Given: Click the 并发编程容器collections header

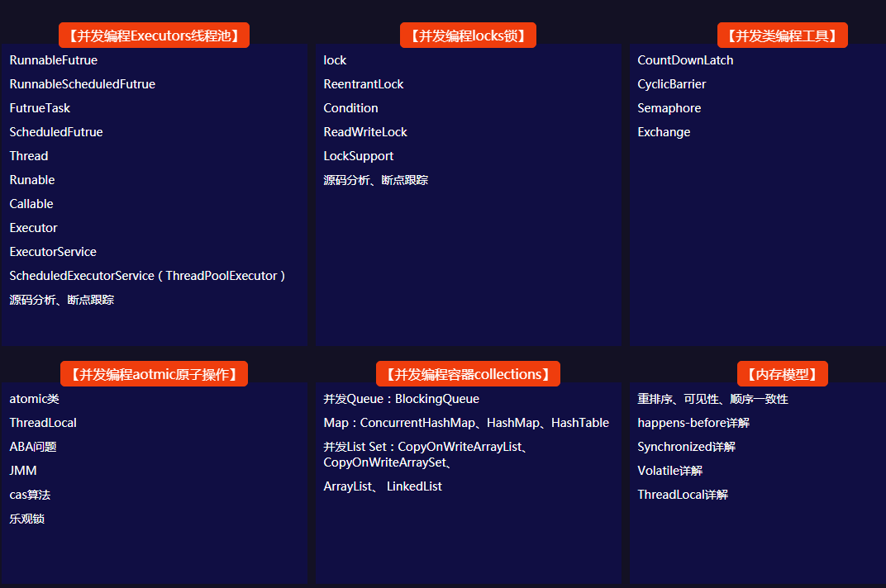Looking at the screenshot, I should [x=468, y=374].
